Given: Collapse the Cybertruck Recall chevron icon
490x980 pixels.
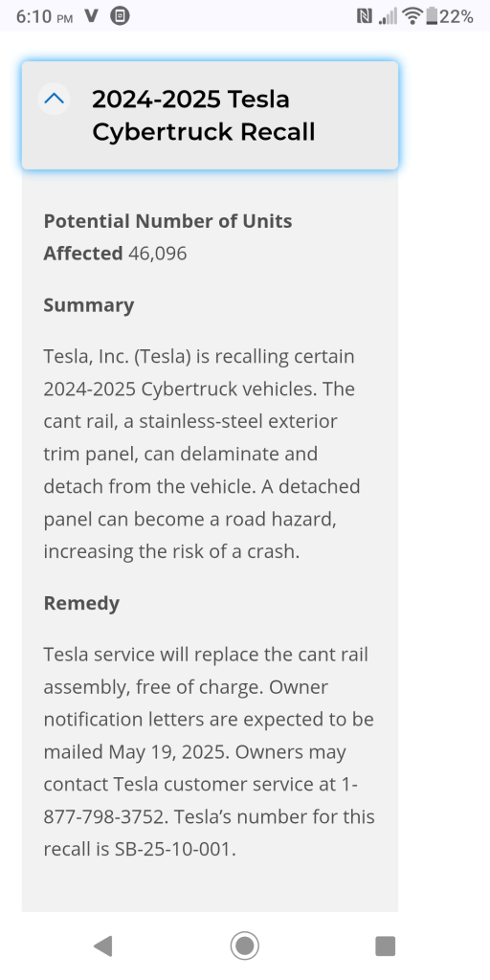Looking at the screenshot, I should tap(55, 99).
